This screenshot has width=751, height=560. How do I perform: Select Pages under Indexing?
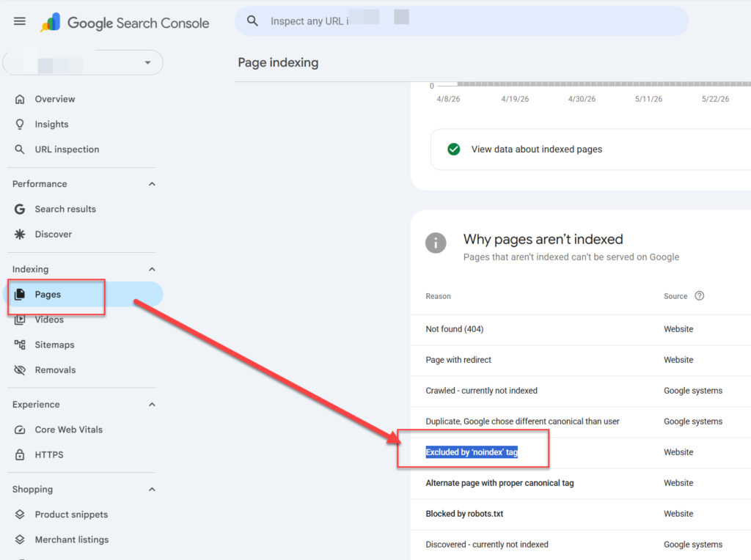(x=83, y=295)
